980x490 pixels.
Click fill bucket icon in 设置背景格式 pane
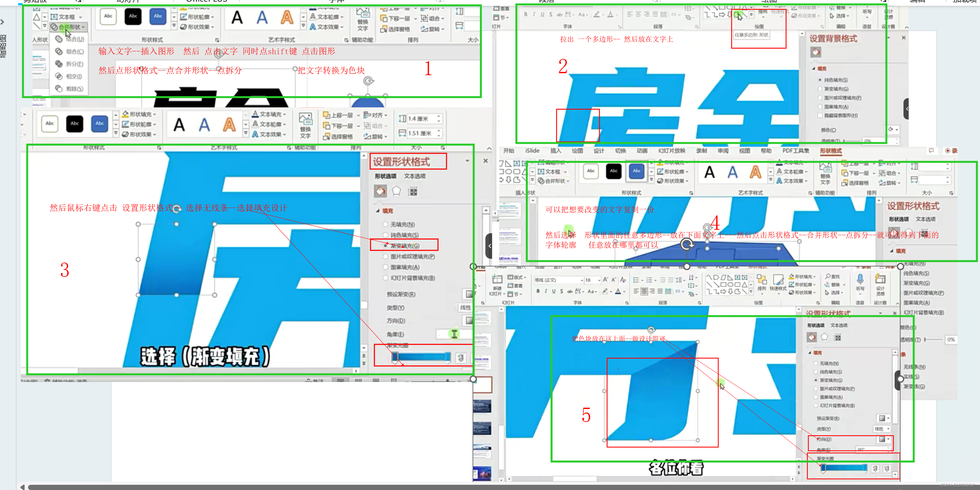pos(816,52)
